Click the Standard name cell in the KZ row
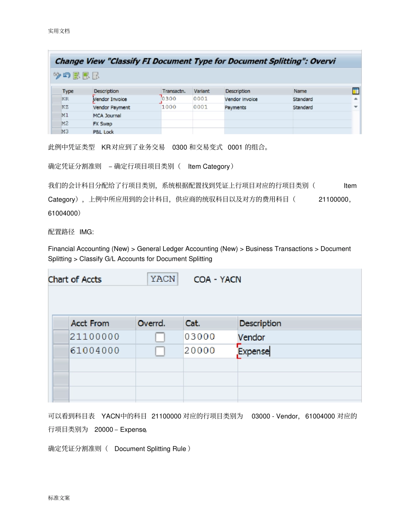This screenshot has width=411, height=532. (322, 107)
